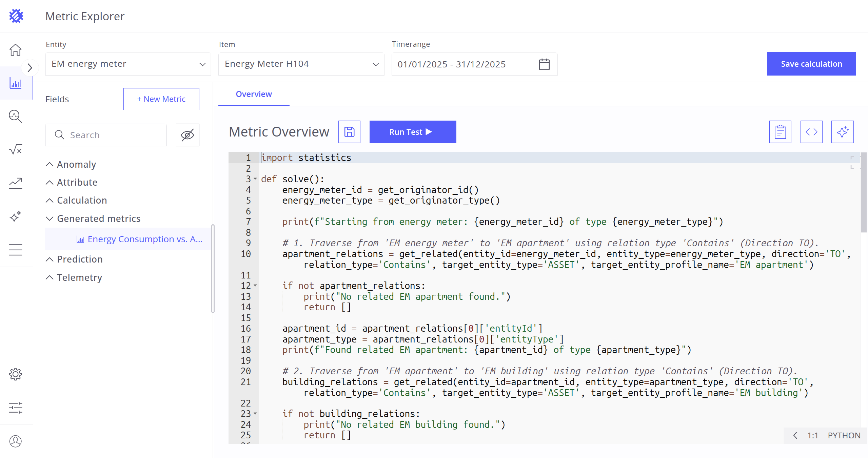Switch to the Overview tab

[x=254, y=94]
